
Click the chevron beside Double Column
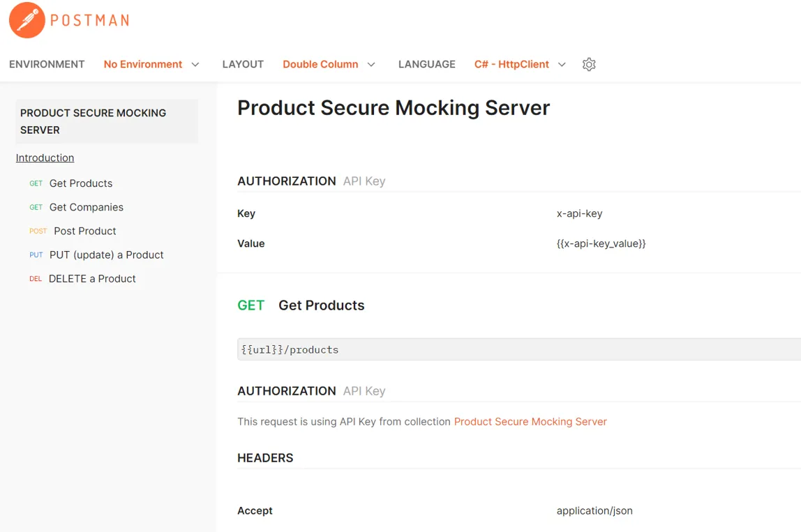(371, 64)
